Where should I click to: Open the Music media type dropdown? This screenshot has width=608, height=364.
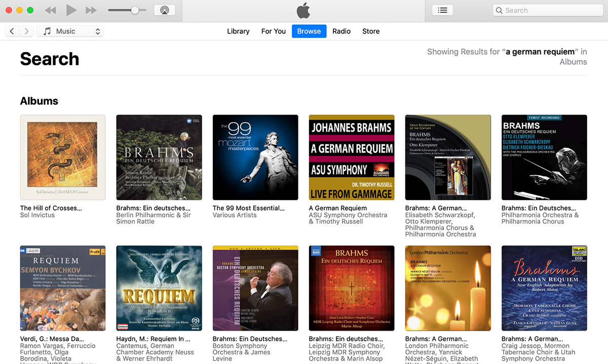(70, 31)
